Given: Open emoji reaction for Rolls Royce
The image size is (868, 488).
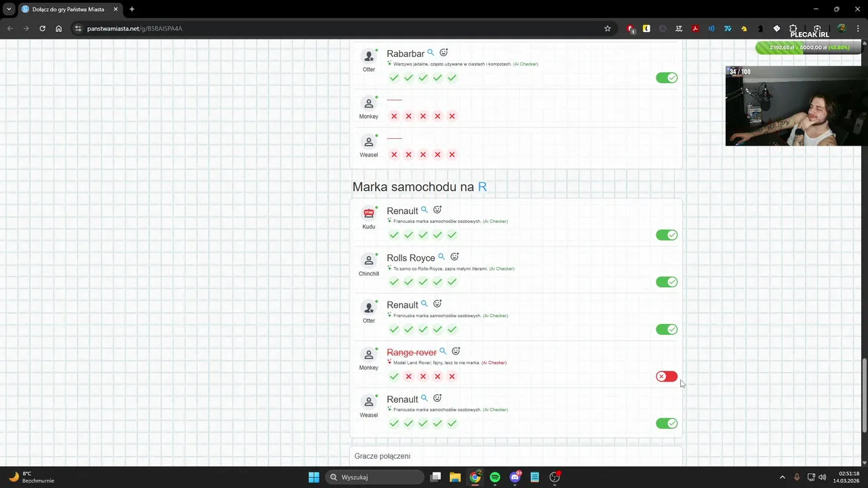Looking at the screenshot, I should coord(454,257).
